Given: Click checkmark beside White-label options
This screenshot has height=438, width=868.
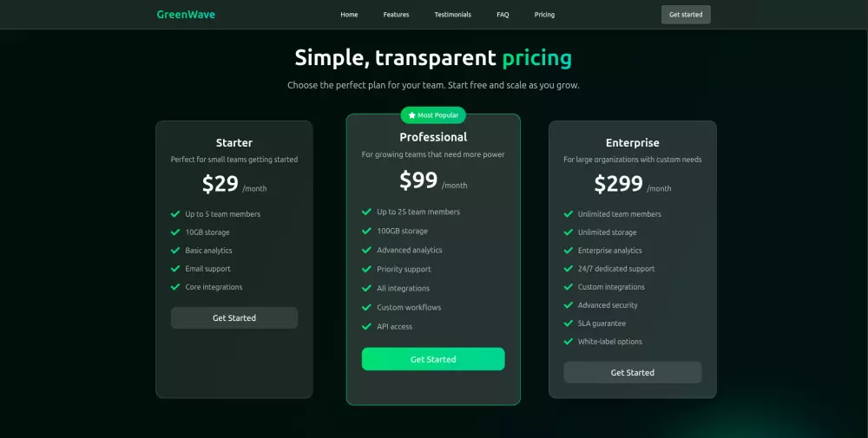Looking at the screenshot, I should coord(569,342).
